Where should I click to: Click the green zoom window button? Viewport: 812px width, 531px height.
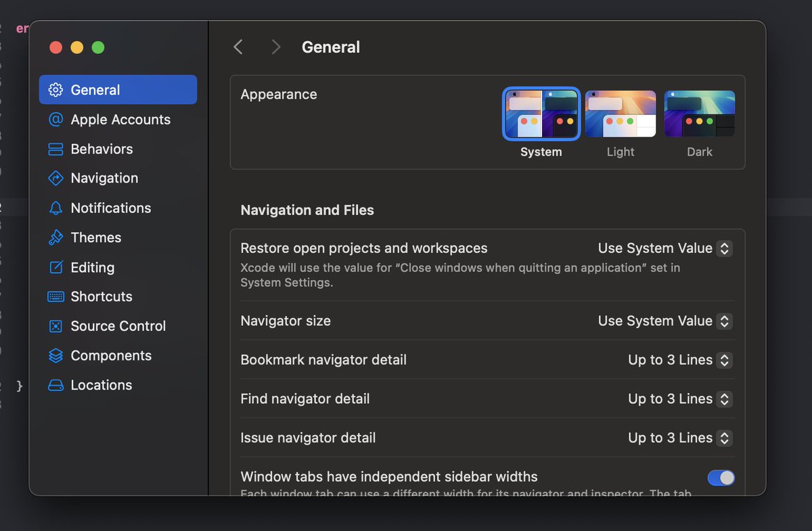98,47
